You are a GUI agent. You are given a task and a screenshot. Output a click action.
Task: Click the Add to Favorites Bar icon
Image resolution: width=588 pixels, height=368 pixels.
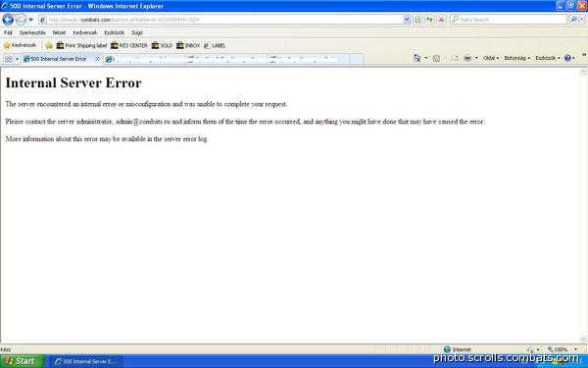(49, 45)
